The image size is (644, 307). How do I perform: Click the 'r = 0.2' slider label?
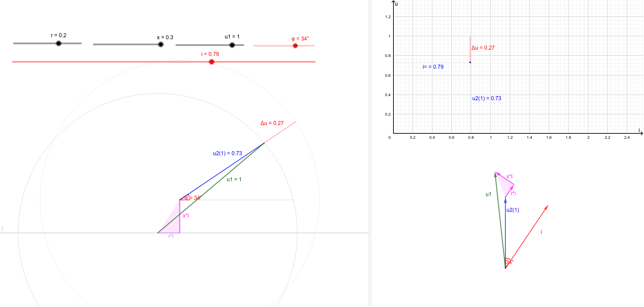point(59,35)
